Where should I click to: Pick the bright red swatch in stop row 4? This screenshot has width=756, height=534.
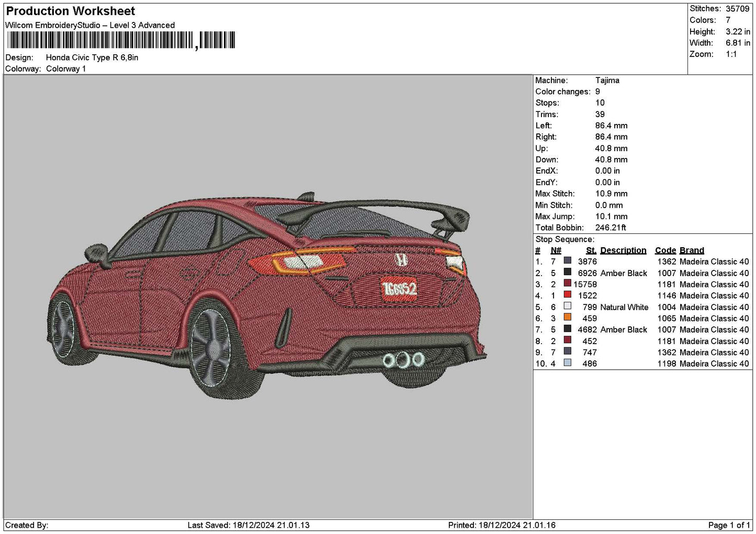[567, 295]
